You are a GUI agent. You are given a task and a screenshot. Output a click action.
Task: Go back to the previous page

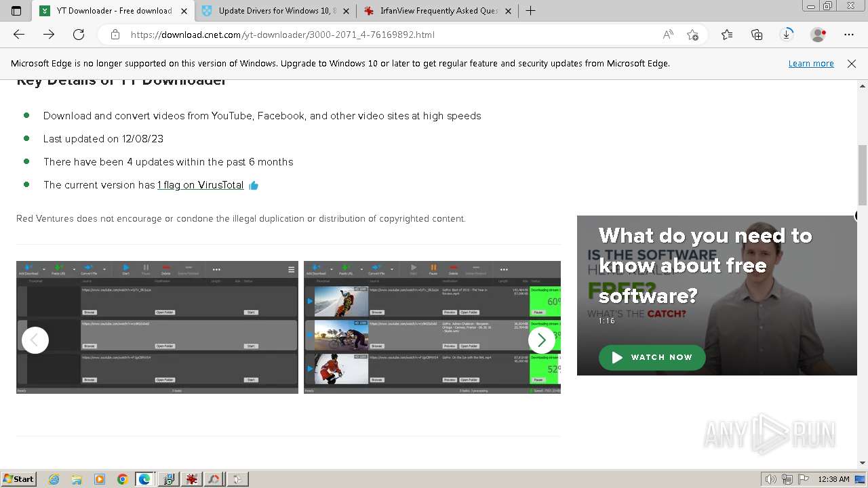coord(19,35)
